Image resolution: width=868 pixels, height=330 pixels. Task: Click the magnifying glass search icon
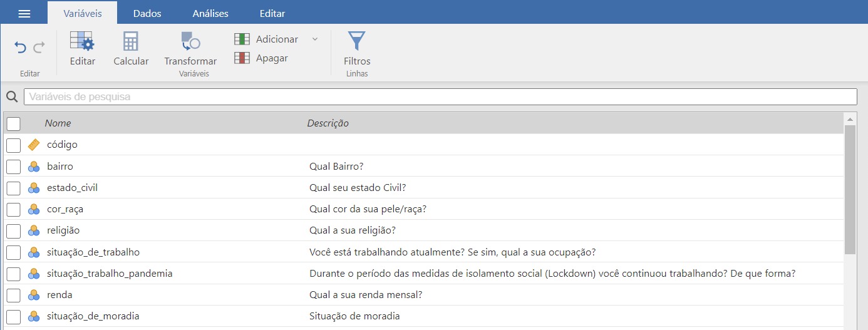pyautogui.click(x=11, y=97)
